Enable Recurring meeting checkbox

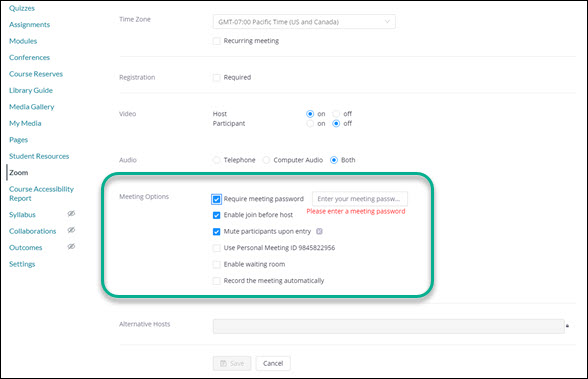click(216, 41)
